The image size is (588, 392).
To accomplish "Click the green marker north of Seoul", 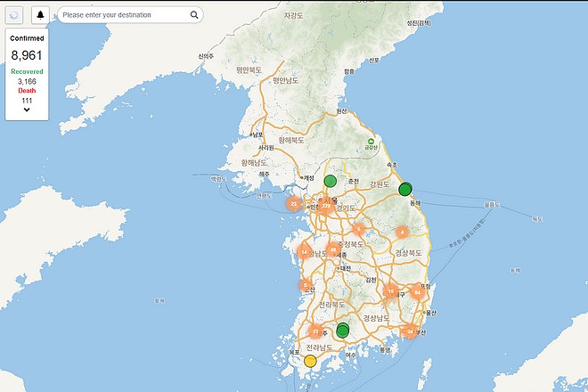I will pos(330,181).
